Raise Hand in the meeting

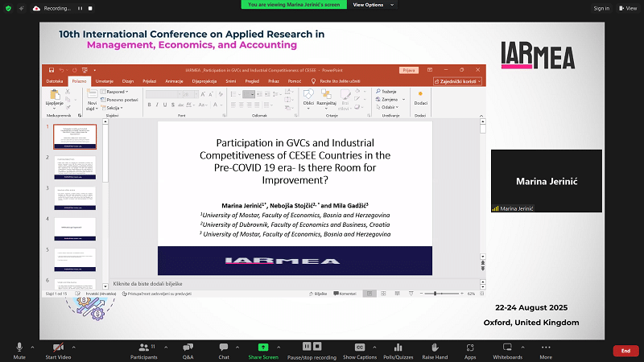click(435, 348)
